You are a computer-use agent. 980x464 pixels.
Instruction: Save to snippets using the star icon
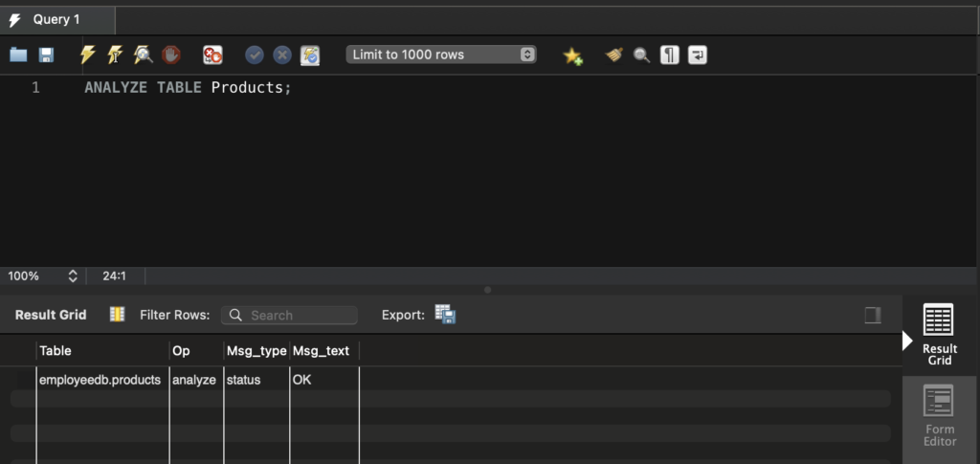[572, 55]
